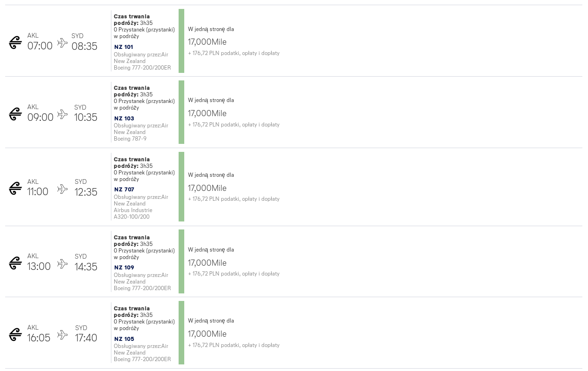Click Air New Zealand logo for 11:00 flight
The width and height of the screenshot is (588, 371).
[x=16, y=188]
